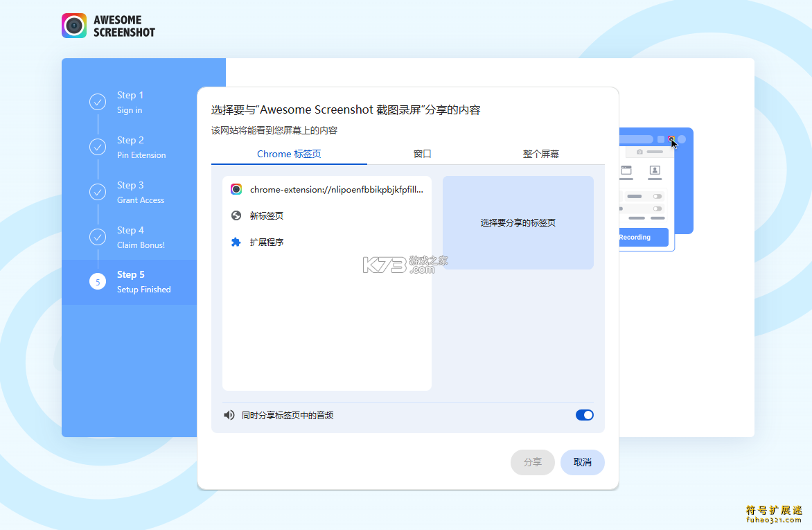
Task: Click the Step 1 checkmark circle
Action: [98, 102]
